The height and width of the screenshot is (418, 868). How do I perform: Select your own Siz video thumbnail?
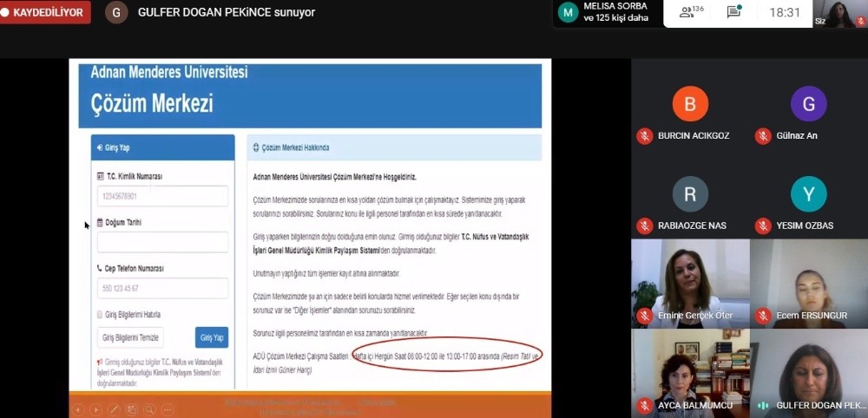839,14
